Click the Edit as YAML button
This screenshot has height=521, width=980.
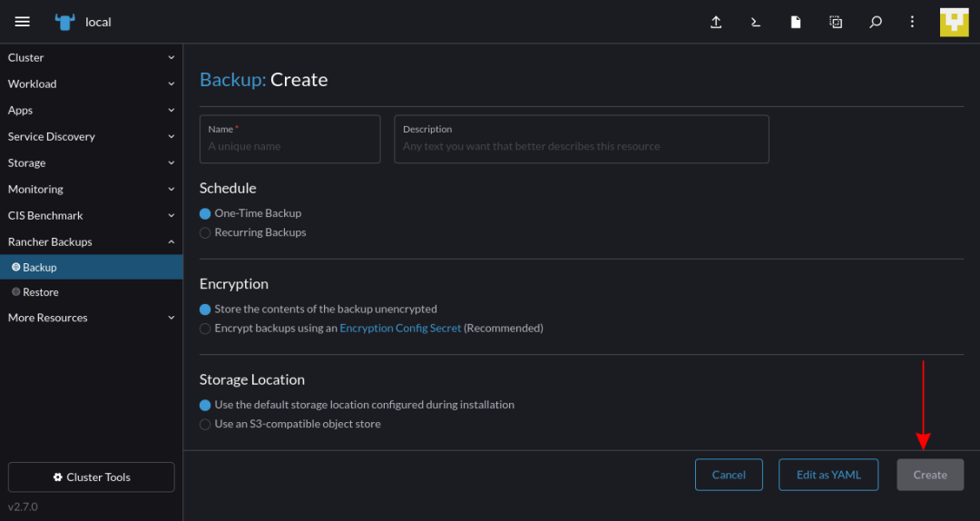point(828,475)
